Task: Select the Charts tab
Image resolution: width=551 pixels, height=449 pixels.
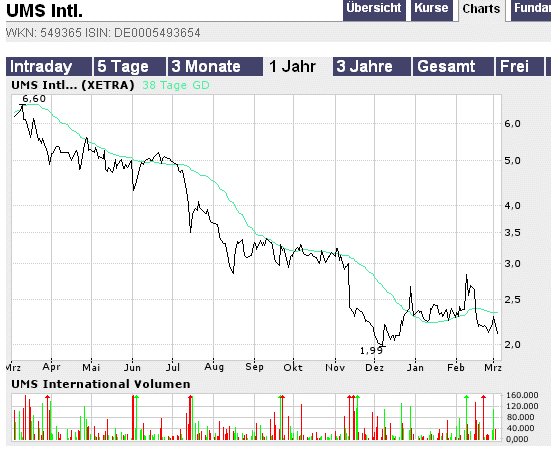Action: (x=481, y=10)
